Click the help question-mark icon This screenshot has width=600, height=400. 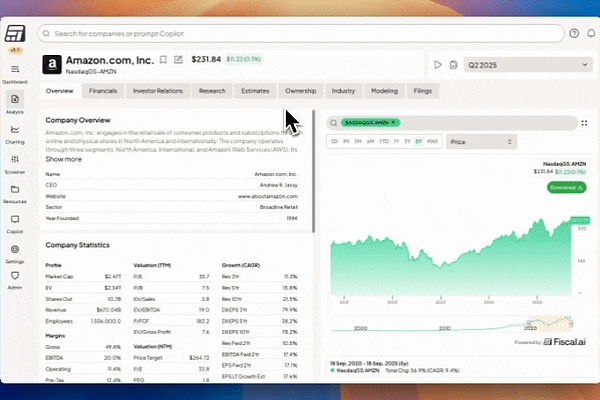(574, 33)
